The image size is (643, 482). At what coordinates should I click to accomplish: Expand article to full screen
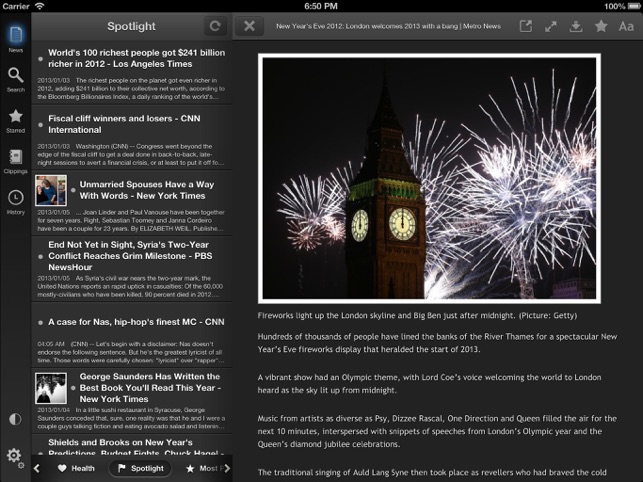pyautogui.click(x=551, y=26)
